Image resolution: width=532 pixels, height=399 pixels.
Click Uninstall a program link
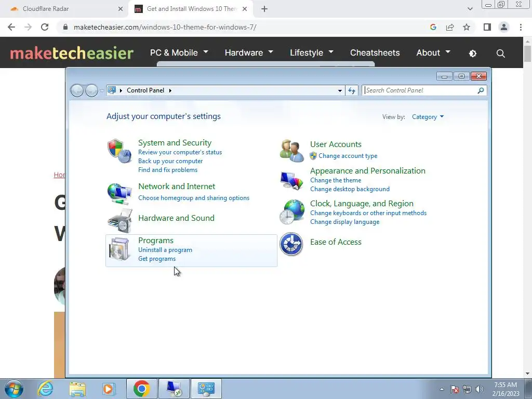click(x=165, y=250)
